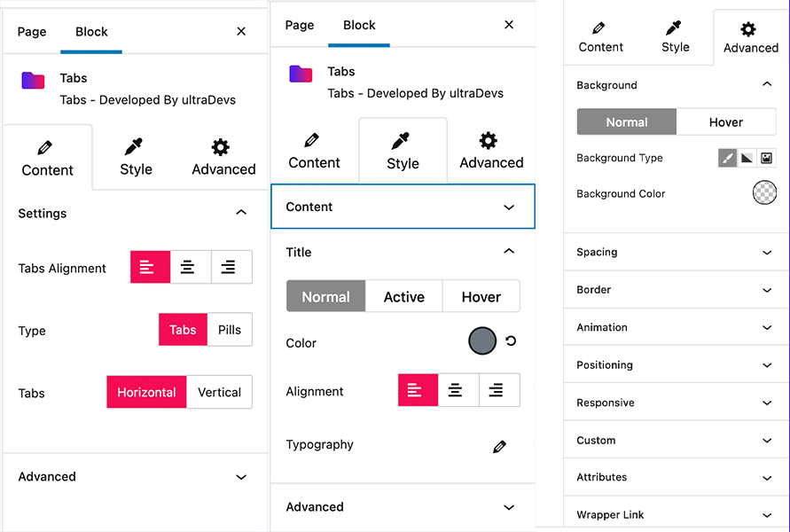Switch to Page tab in left panel
Viewport: 790px width, 532px height.
32,32
